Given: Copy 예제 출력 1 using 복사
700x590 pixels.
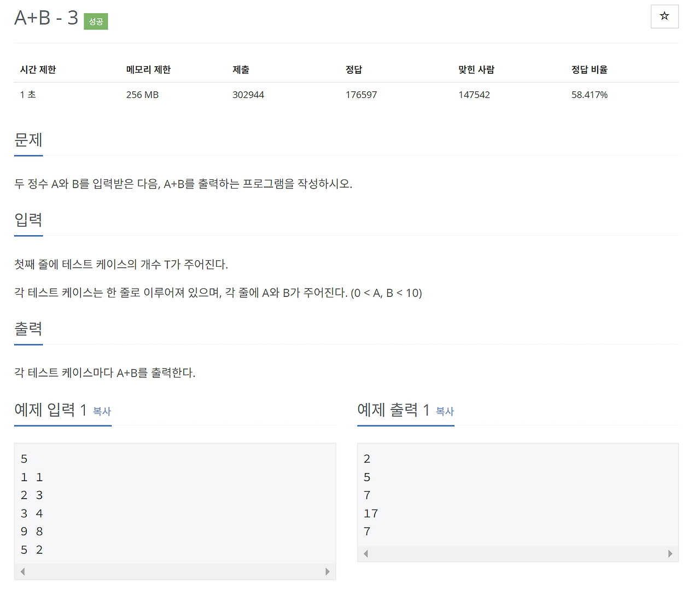Looking at the screenshot, I should (x=445, y=412).
